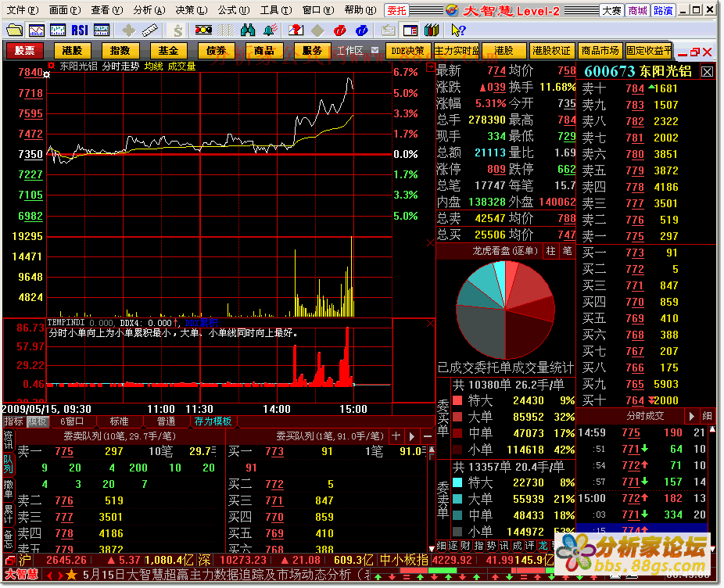Click the minus button in 委买队列 header
This screenshot has height=588, width=724.
tap(427, 436)
